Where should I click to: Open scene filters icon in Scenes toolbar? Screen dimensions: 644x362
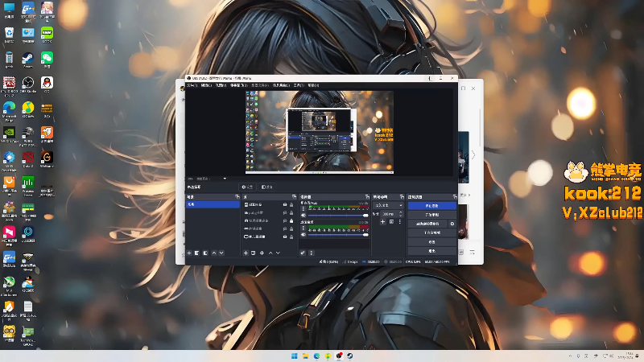coord(205,253)
